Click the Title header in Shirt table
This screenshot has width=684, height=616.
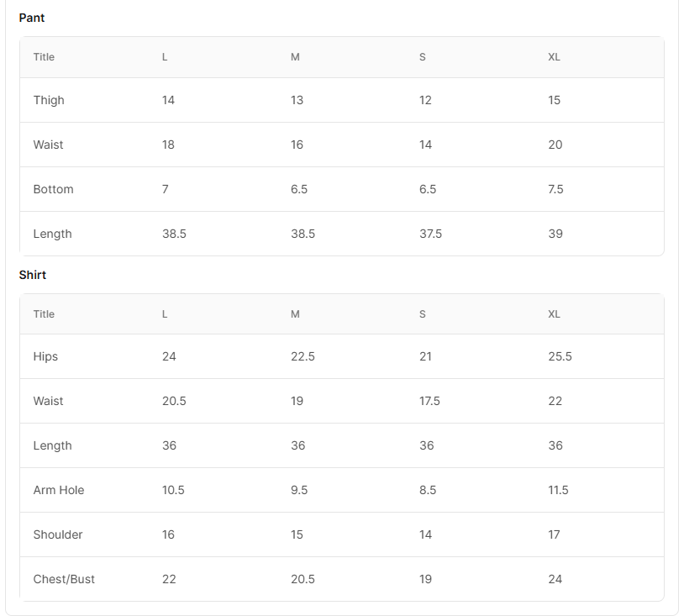44,314
